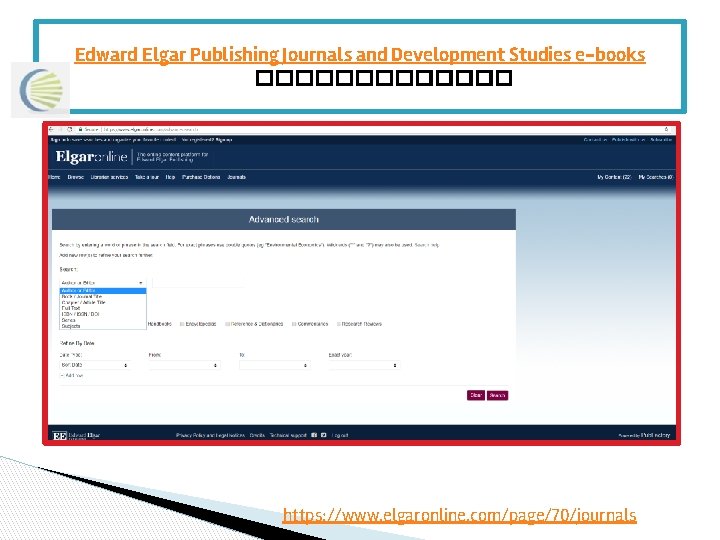
Task: Select Full Text dropdown option
Action: pos(103,309)
